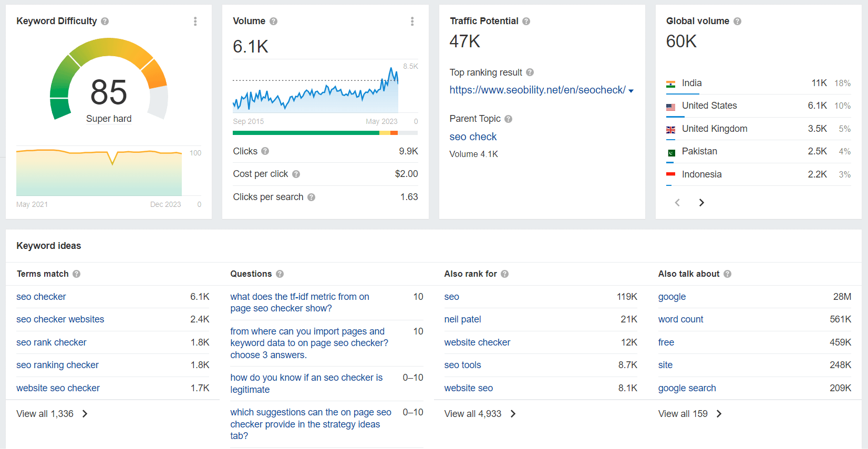Click the Top ranking result help icon
The height and width of the screenshot is (449, 868).
[x=530, y=72]
